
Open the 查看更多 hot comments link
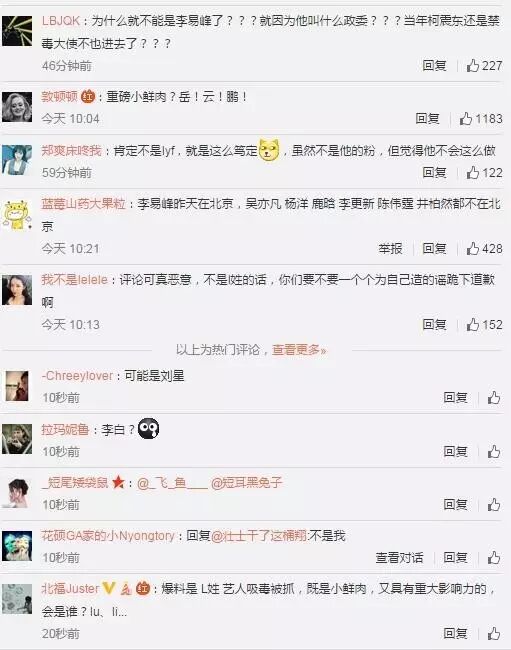click(299, 350)
